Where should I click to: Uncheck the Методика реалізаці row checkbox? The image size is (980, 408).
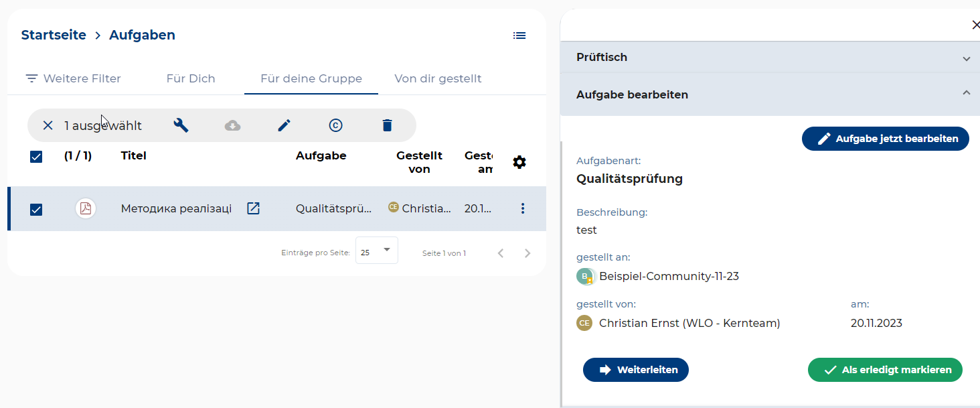click(36, 210)
